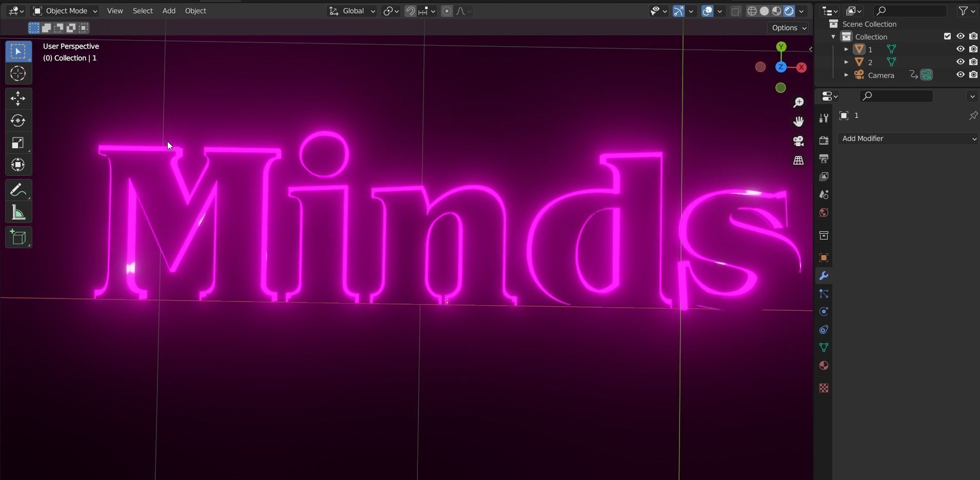
Task: Expand object 2 in outliner
Action: click(x=846, y=62)
